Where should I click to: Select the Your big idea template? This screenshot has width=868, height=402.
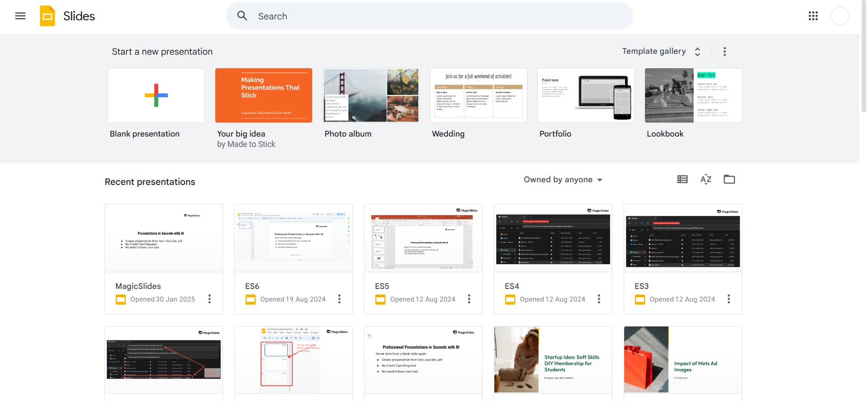click(264, 95)
